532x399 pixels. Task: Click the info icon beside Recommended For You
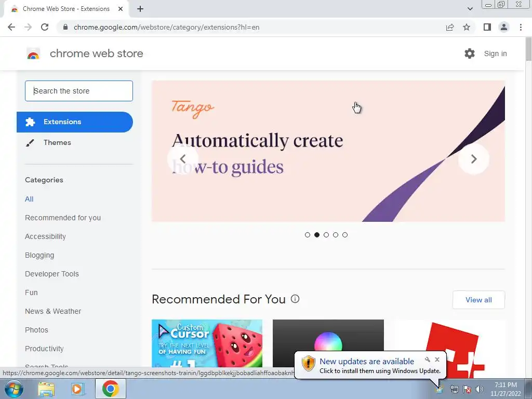tap(295, 299)
